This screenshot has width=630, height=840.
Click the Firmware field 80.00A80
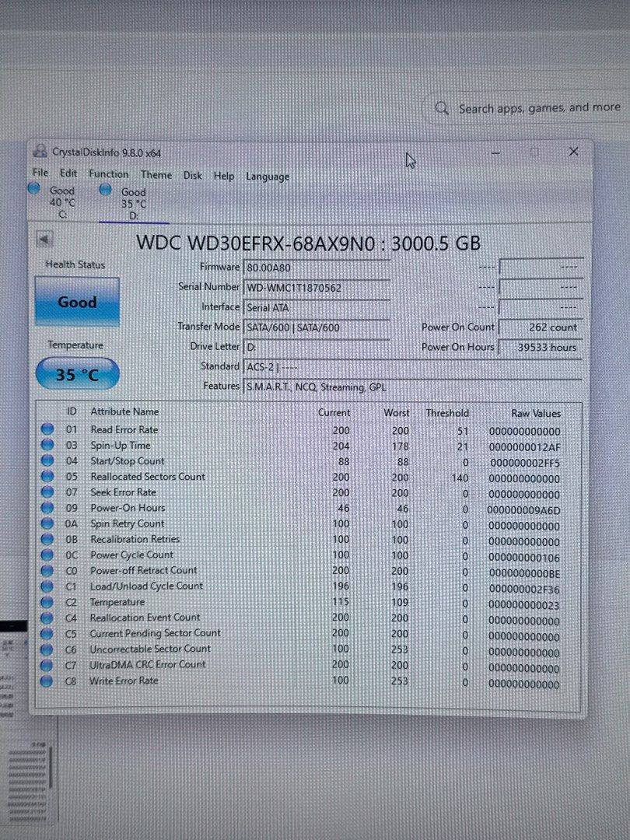point(317,268)
